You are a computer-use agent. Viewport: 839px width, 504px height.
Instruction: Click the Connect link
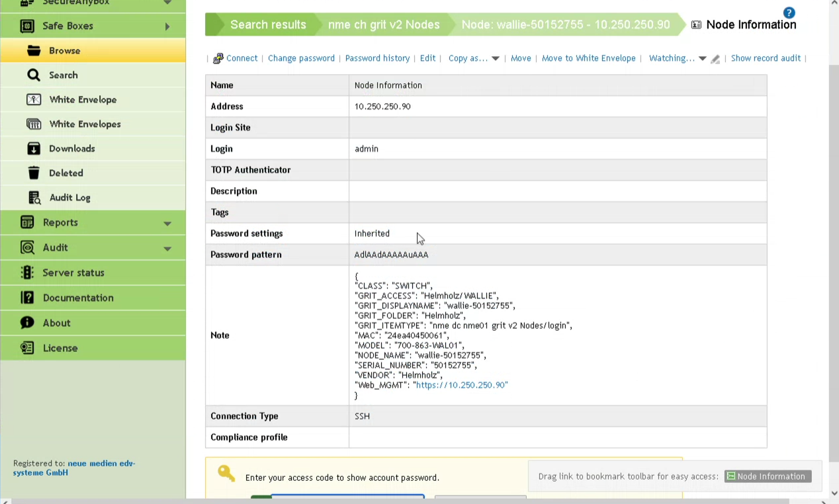click(x=242, y=58)
